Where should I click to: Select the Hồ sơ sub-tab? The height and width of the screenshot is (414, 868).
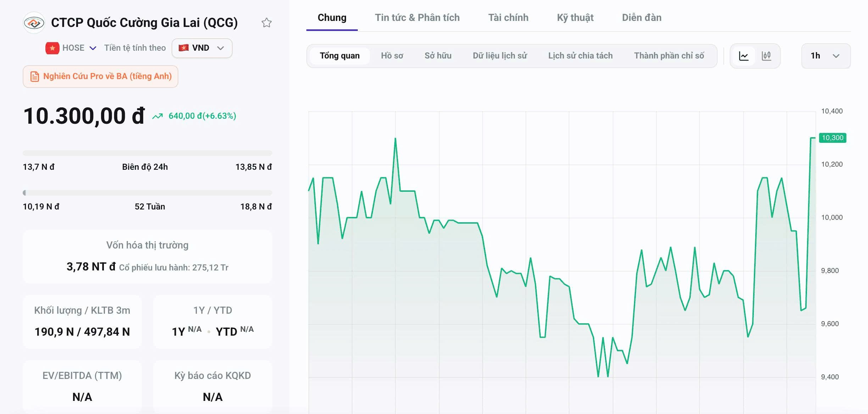[392, 56]
